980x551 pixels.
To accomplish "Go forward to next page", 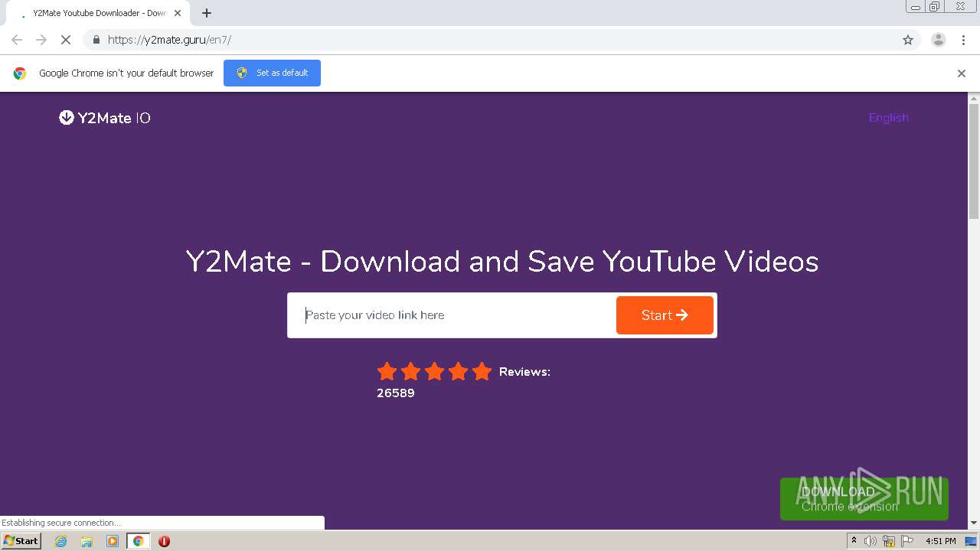I will point(41,40).
